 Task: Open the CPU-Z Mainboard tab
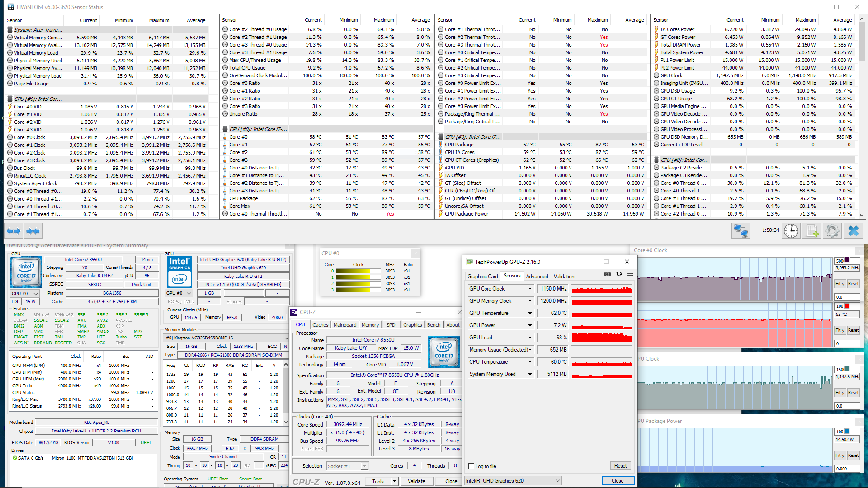pyautogui.click(x=345, y=325)
